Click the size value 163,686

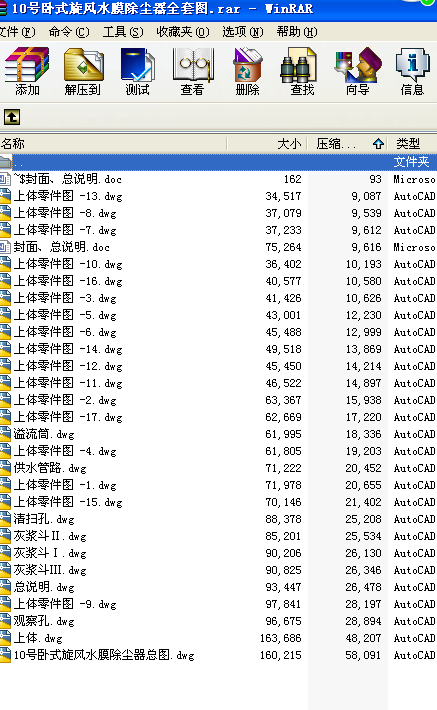tap(280, 638)
